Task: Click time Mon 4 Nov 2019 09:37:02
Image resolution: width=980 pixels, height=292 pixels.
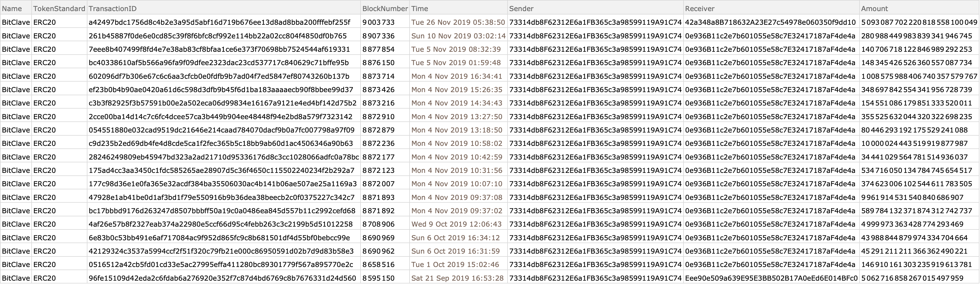Action: pyautogui.click(x=457, y=211)
